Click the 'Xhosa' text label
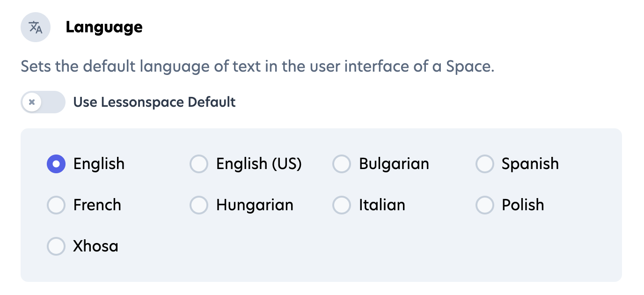This screenshot has width=644, height=295. click(95, 246)
